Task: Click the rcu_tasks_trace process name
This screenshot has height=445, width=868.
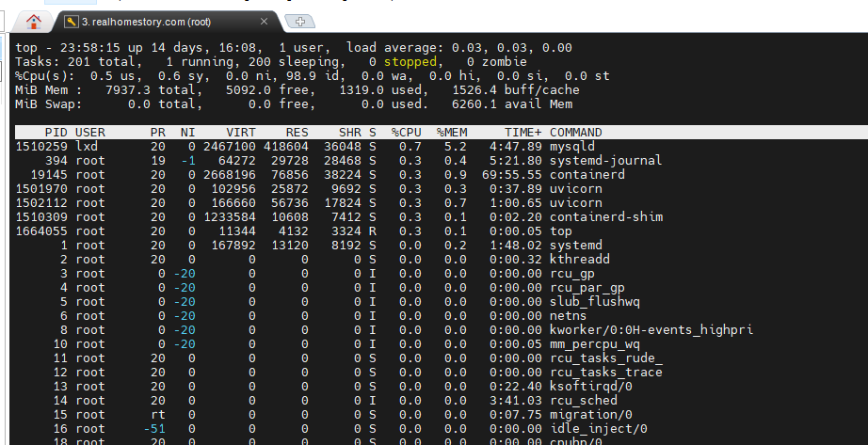Action: tap(606, 373)
